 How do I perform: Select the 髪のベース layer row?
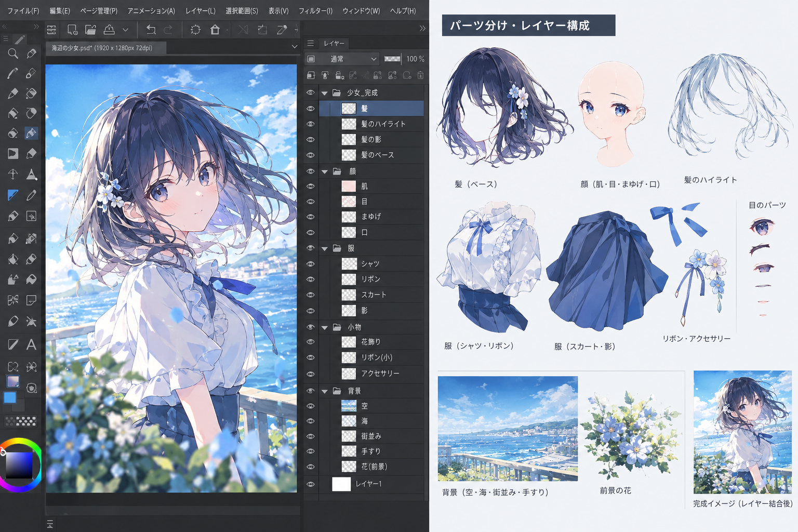[x=371, y=155]
